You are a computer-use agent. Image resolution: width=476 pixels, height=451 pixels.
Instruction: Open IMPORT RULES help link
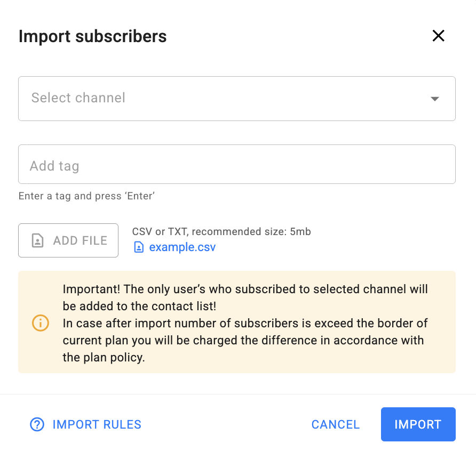click(97, 424)
